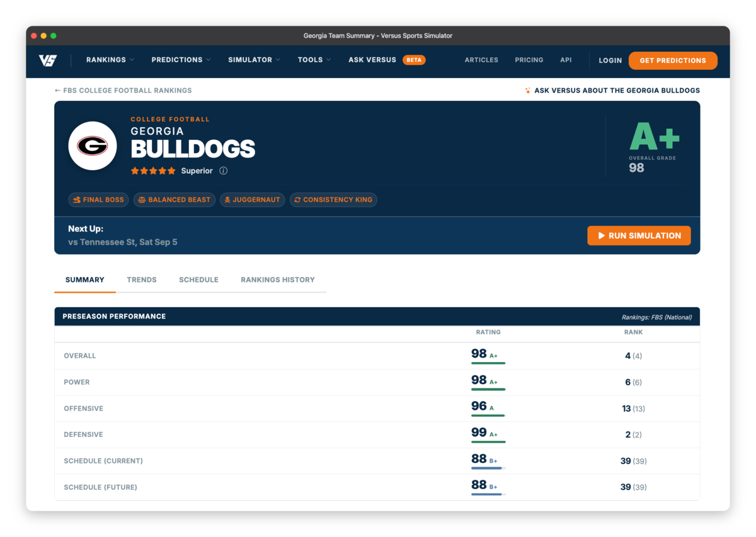Open the API link
Viewport: 756px width, 537px height.
[566, 60]
